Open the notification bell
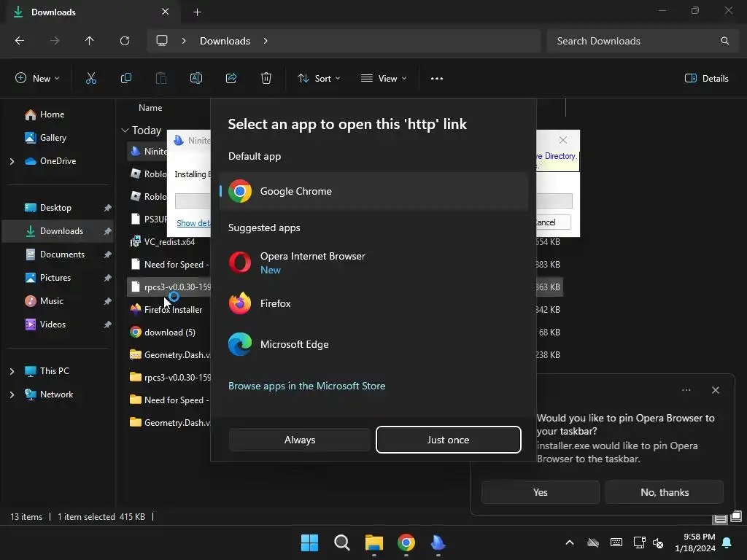This screenshot has height=560, width=747. (x=727, y=542)
